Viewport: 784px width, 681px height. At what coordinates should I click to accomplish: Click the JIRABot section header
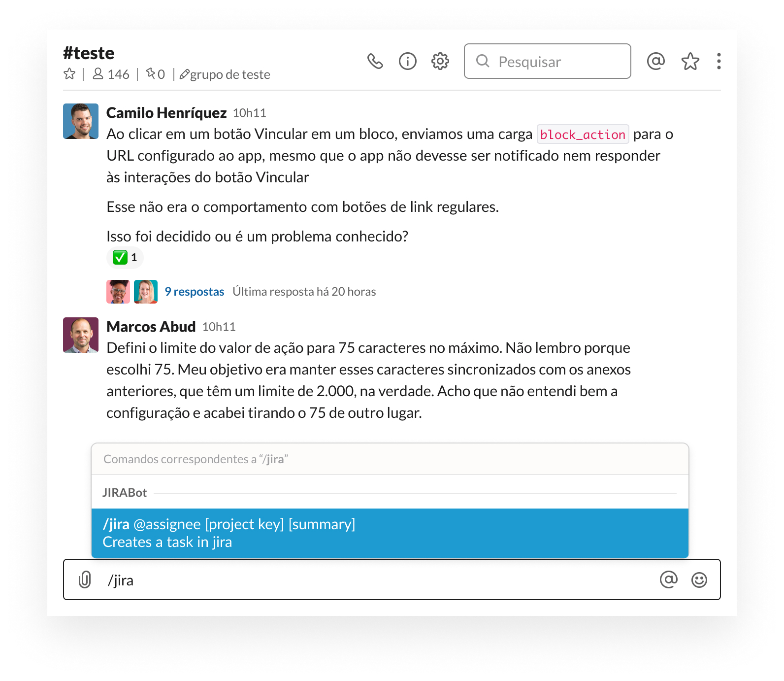125,493
